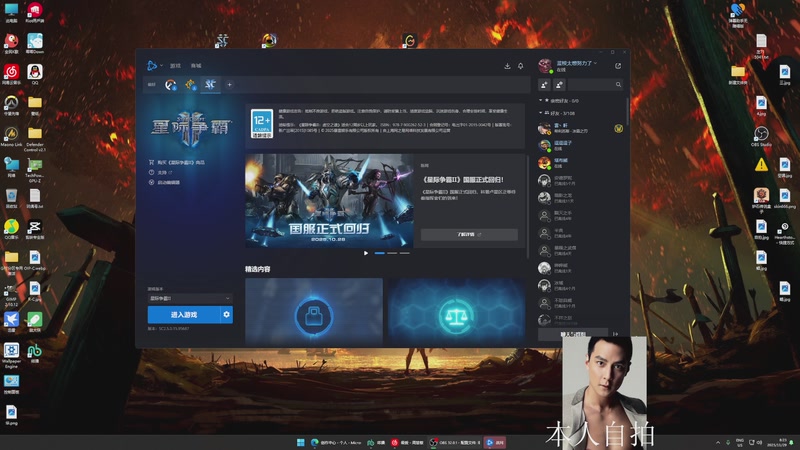Open the Battle.net logo menu
Screen dimensions: 800x450
[154, 65]
